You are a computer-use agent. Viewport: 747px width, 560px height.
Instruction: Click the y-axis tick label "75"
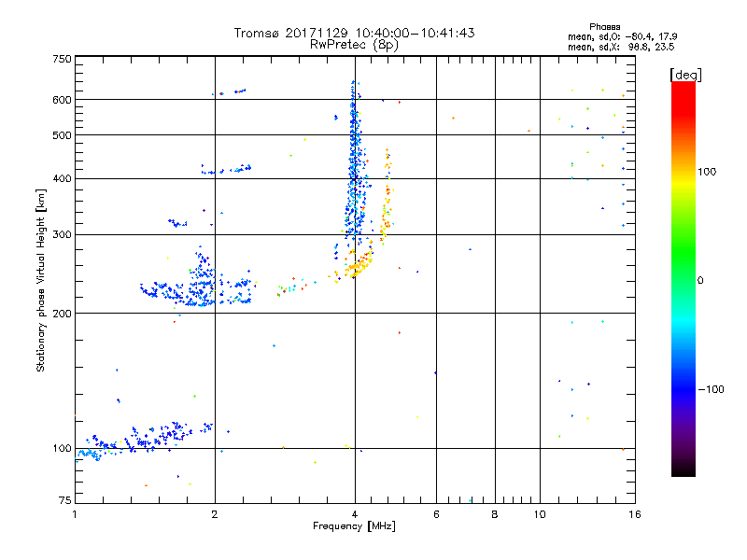(65, 500)
